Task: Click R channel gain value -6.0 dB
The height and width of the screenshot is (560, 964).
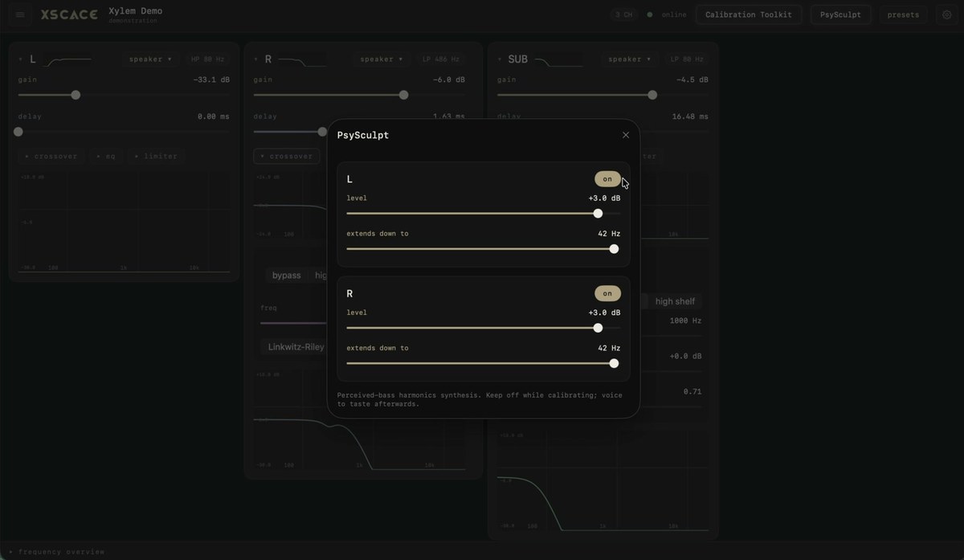Action: point(449,80)
